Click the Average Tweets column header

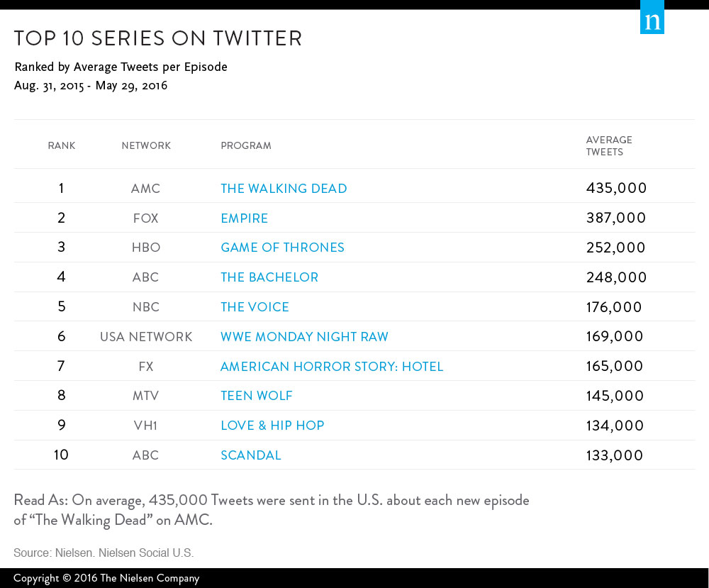609,145
